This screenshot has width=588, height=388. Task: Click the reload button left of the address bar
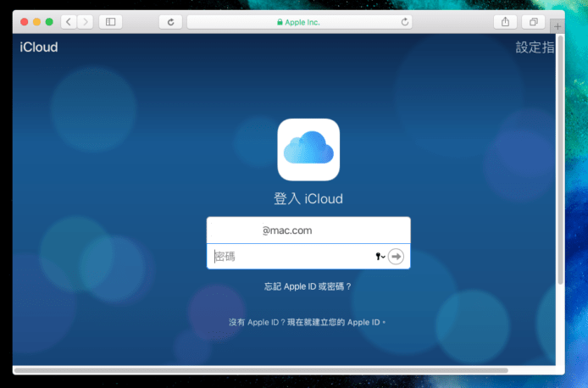[170, 21]
